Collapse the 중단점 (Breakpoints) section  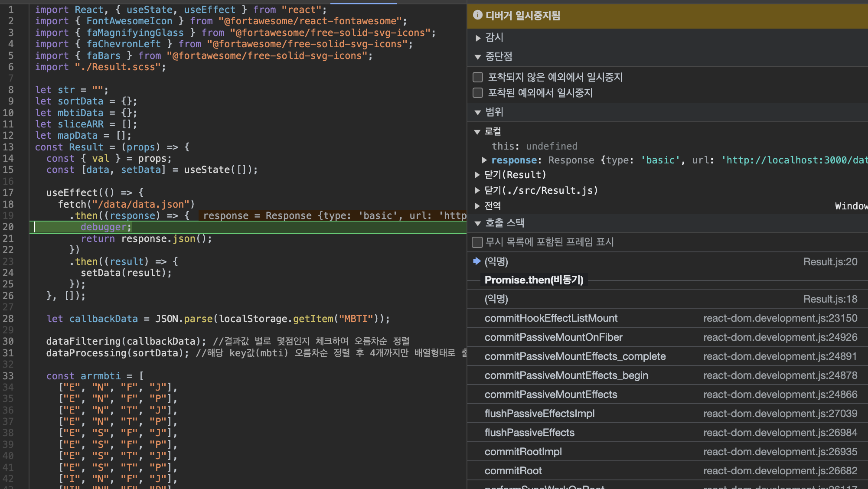tap(478, 57)
